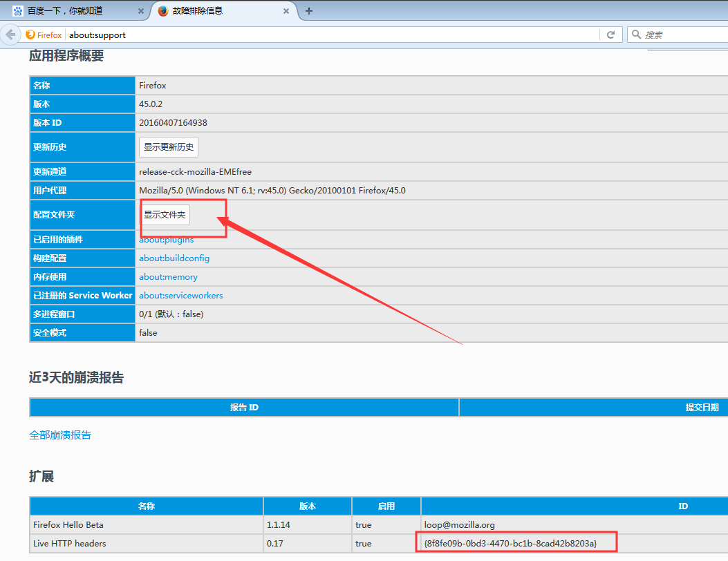Close the 百度一下 tab
Image resolution: width=728 pixels, height=561 pixels.
click(x=141, y=11)
